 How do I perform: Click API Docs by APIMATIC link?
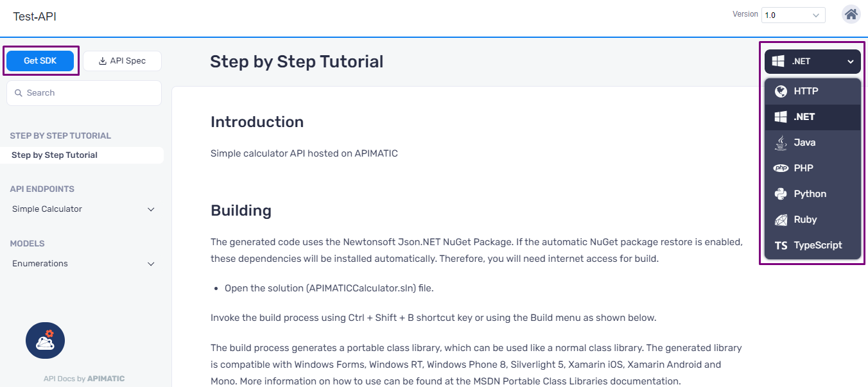[84, 379]
